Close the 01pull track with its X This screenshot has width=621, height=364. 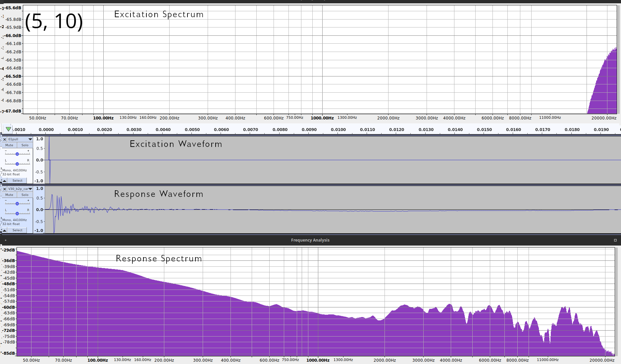(5, 139)
